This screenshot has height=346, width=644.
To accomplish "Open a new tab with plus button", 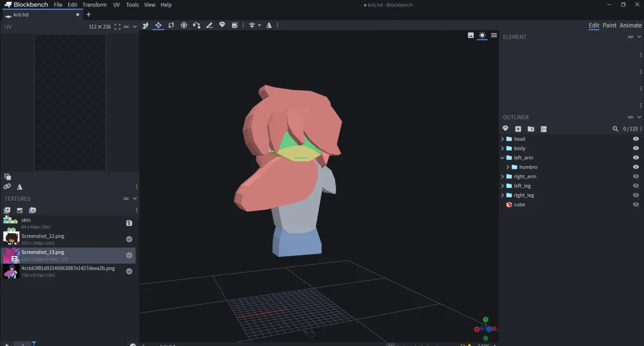I will (x=89, y=14).
